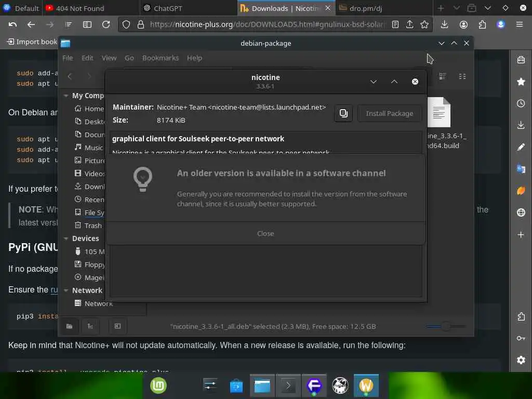532x399 pixels.
Task: Open the software store taskbar icon
Action: pyautogui.click(x=236, y=386)
